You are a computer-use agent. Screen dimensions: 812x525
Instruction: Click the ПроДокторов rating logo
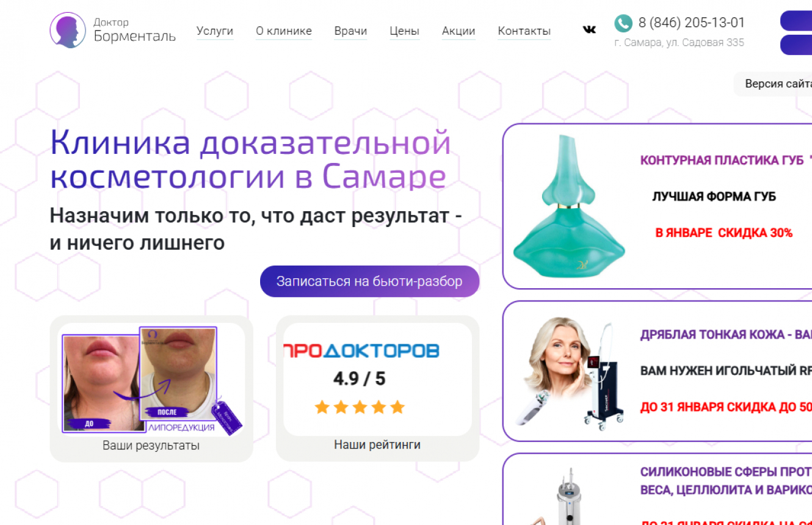(361, 350)
